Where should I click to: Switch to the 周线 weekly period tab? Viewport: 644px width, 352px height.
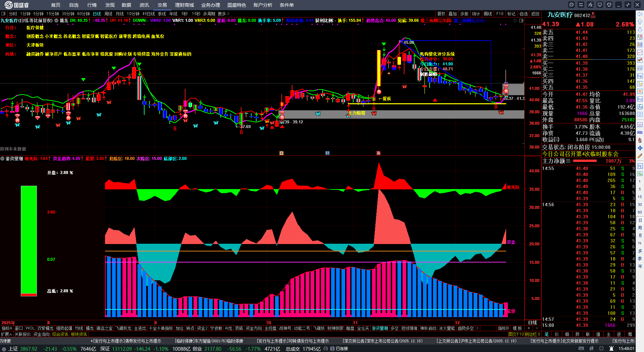(108, 14)
